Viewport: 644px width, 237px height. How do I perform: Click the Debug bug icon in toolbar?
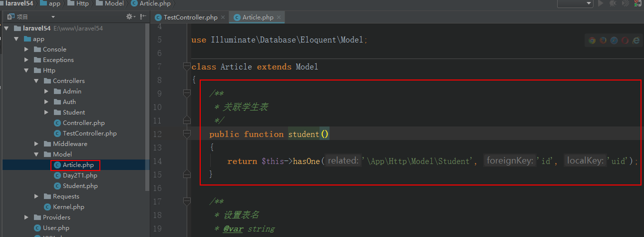click(613, 3)
